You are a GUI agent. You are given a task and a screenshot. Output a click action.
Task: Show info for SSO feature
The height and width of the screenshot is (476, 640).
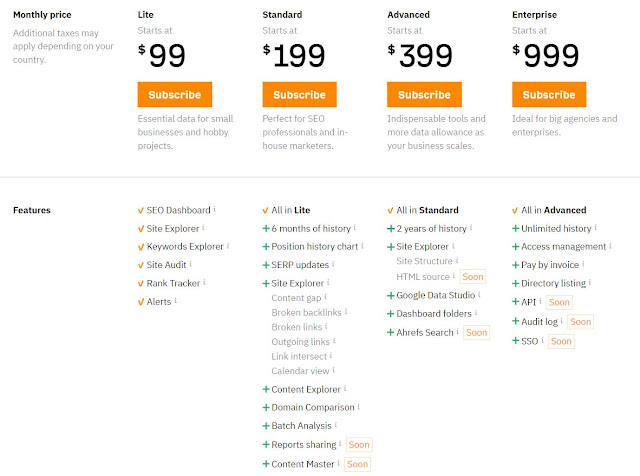tap(542, 340)
